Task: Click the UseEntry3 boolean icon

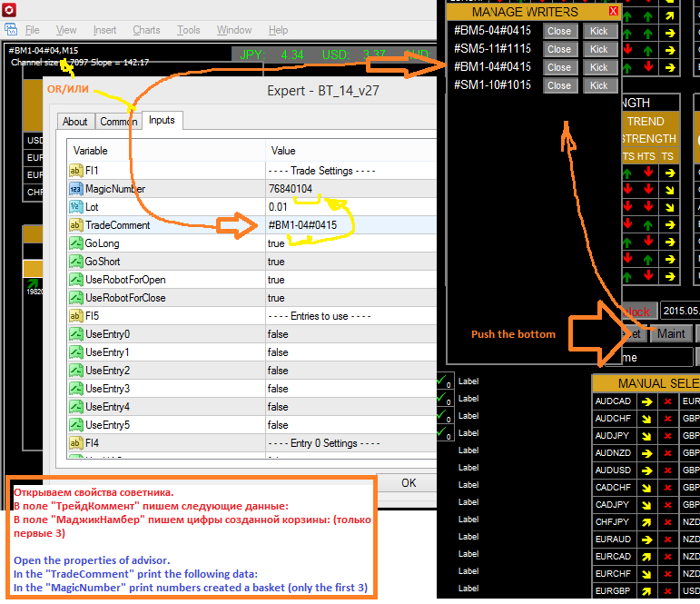Action: coord(76,389)
